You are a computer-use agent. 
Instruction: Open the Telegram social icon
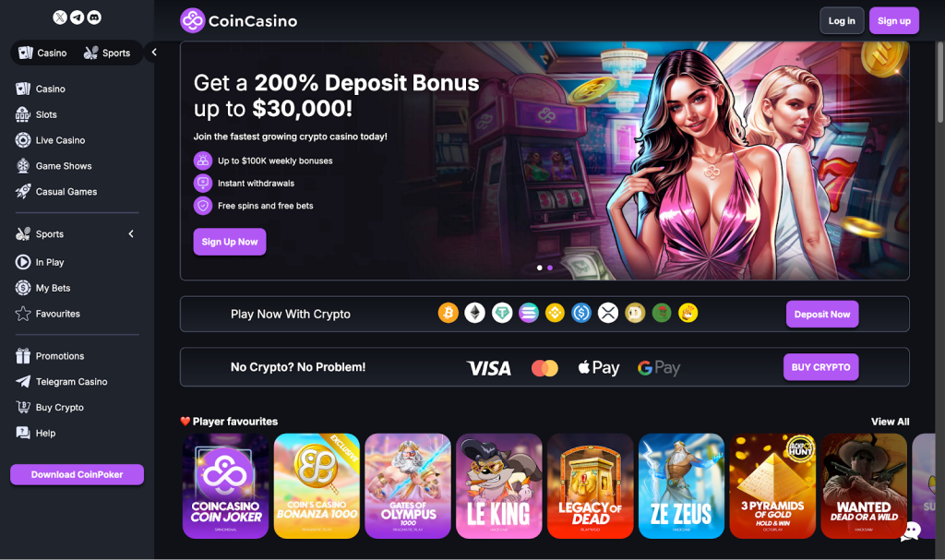78,18
